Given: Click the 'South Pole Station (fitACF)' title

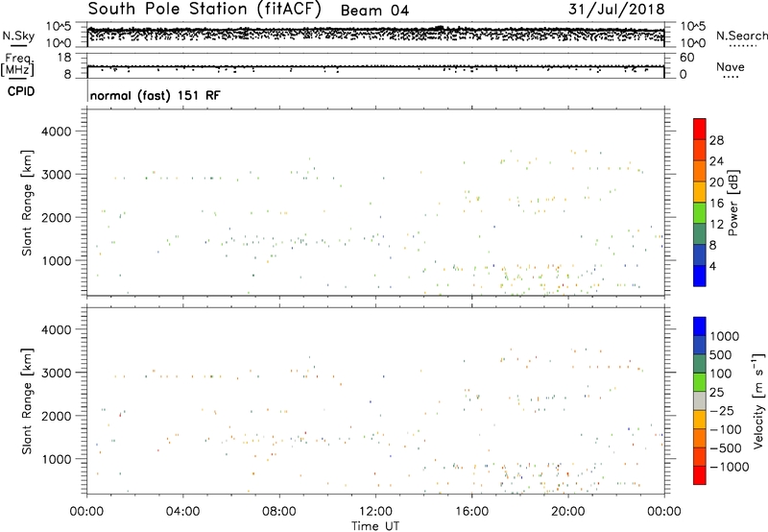Looking at the screenshot, I should 204,10.
